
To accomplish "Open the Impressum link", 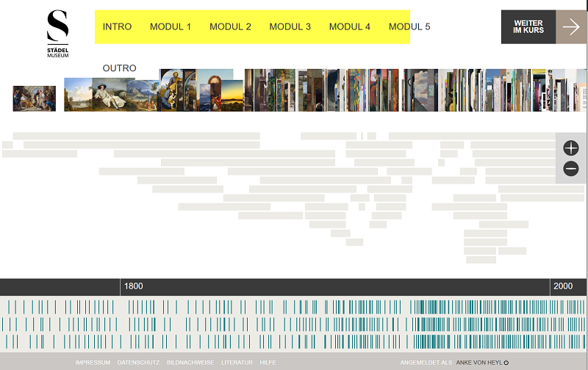I will pyautogui.click(x=93, y=363).
